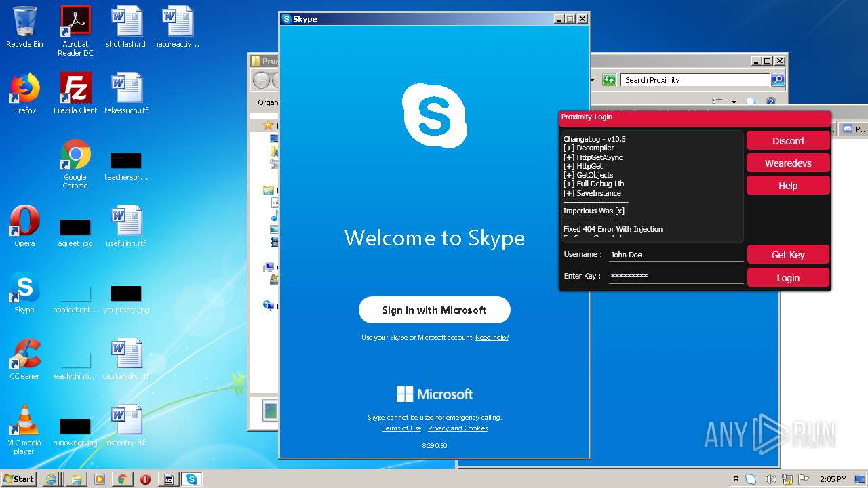
Task: Open Skype Terms of Use link
Action: coord(401,428)
